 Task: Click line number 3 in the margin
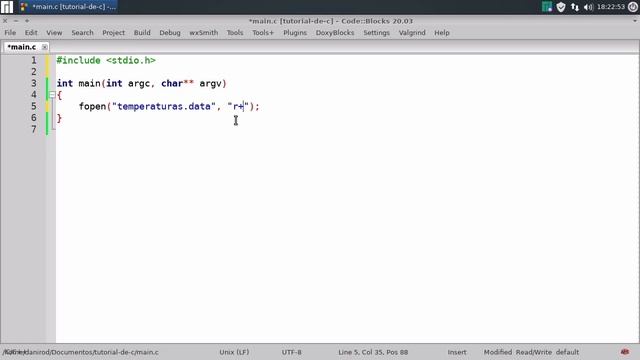(x=34, y=83)
